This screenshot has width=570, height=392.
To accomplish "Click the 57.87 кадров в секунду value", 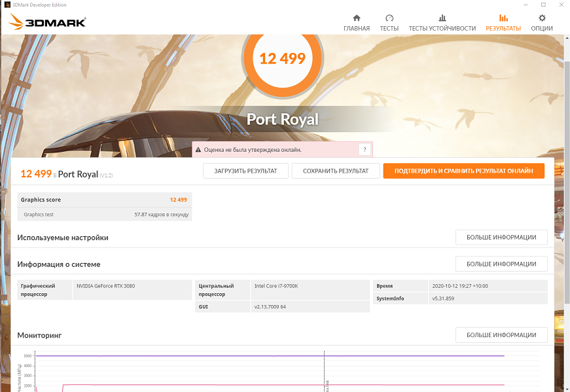I will (x=162, y=215).
